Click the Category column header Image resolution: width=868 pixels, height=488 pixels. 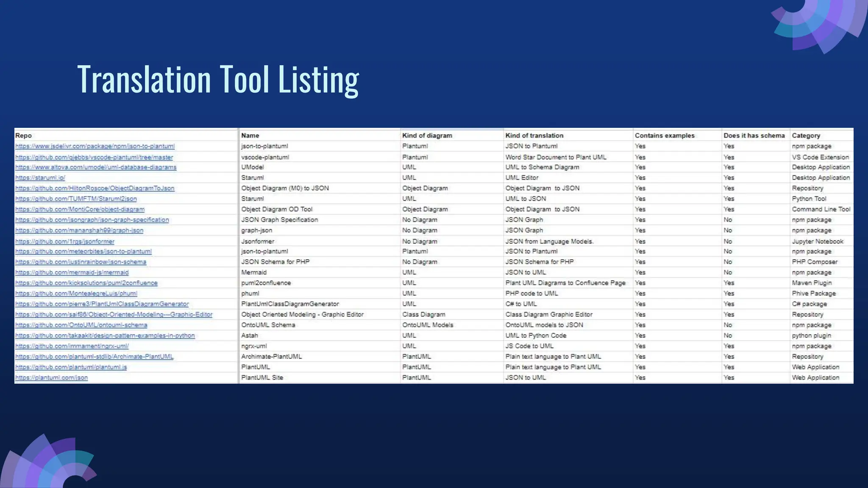(806, 136)
